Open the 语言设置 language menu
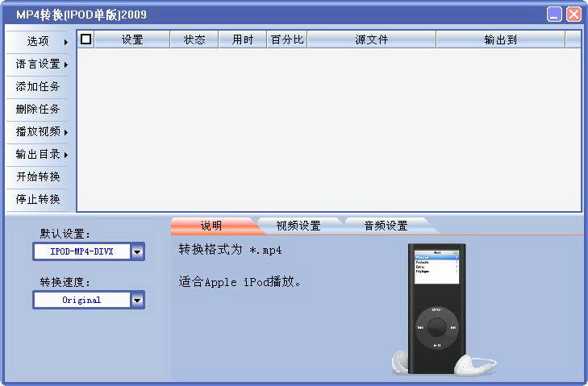Viewport: 588px width, 386px height. [37, 64]
